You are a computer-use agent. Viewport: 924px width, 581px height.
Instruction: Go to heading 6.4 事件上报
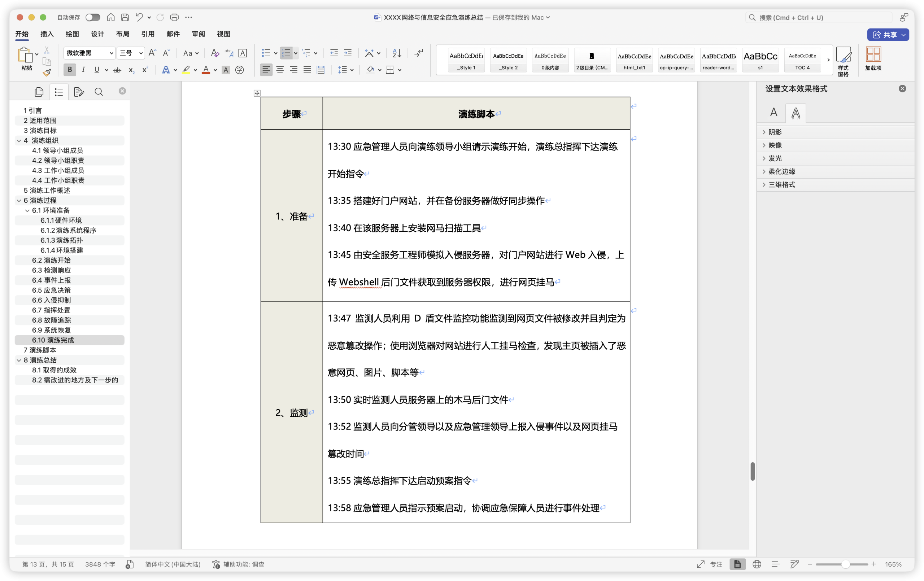pyautogui.click(x=51, y=280)
